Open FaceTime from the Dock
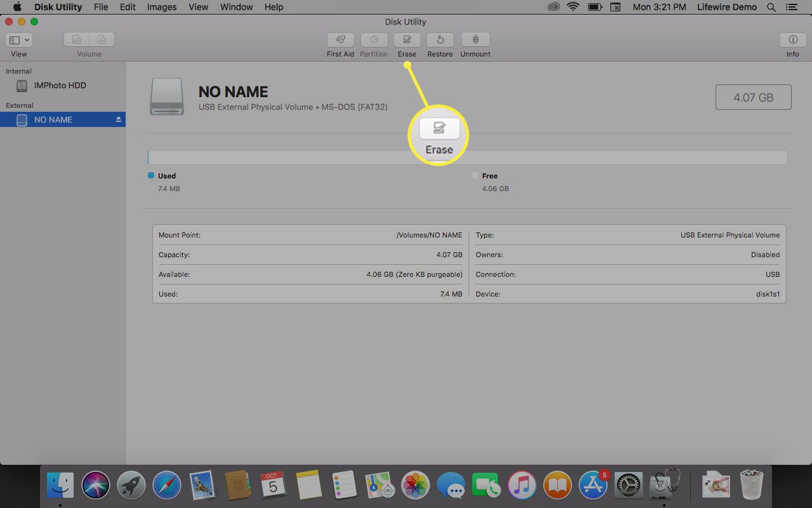 [x=487, y=486]
